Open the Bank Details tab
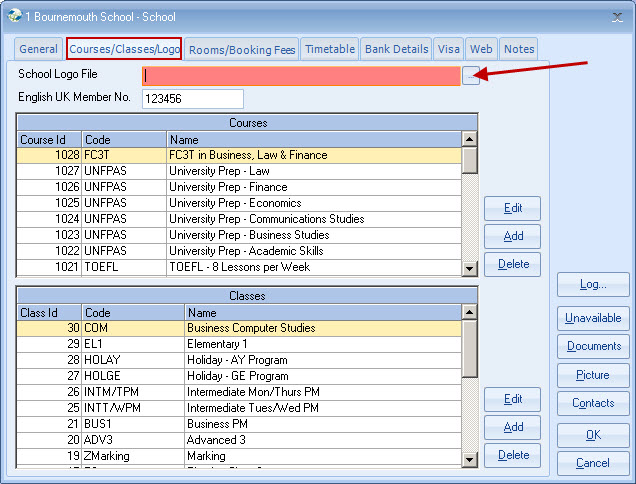The width and height of the screenshot is (636, 484). tap(396, 49)
